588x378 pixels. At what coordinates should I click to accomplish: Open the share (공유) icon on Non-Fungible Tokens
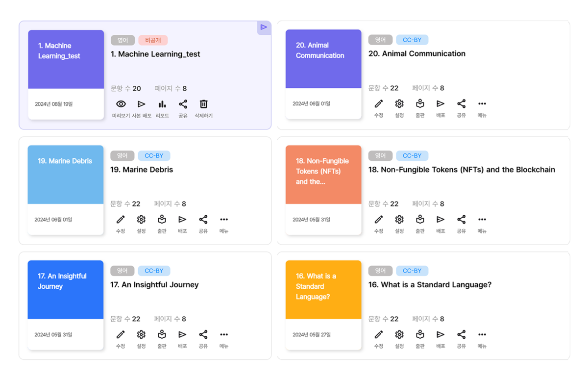click(461, 219)
